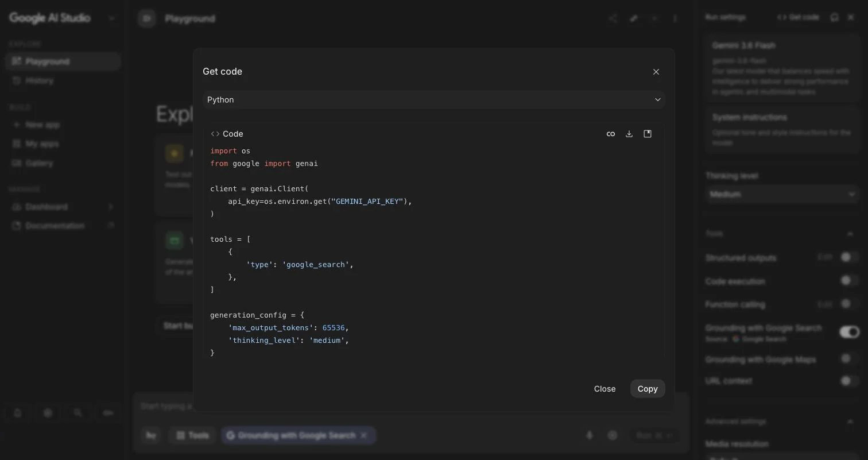868x460 pixels.
Task: Open dropdown next to Google AI Studio logo
Action: pos(112,18)
